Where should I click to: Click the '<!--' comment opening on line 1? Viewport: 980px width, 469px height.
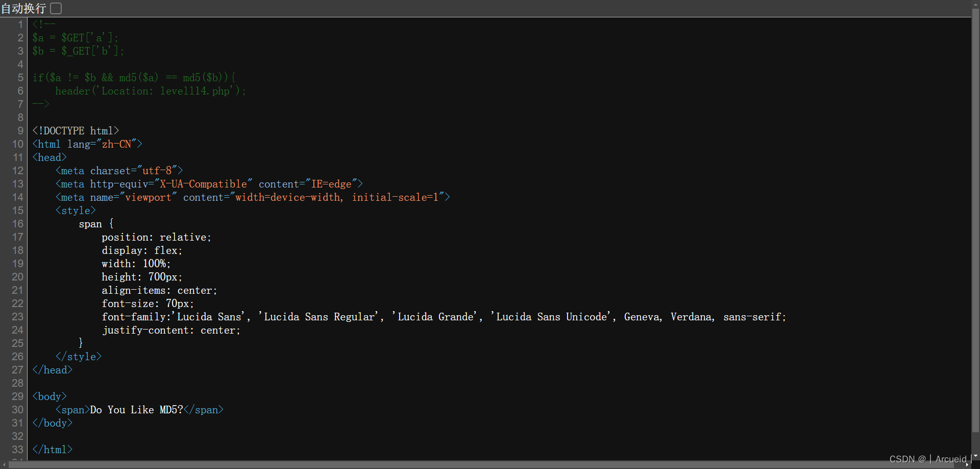pos(44,25)
